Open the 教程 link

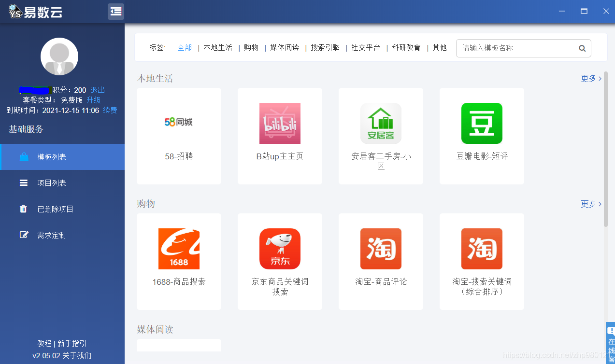pos(44,344)
